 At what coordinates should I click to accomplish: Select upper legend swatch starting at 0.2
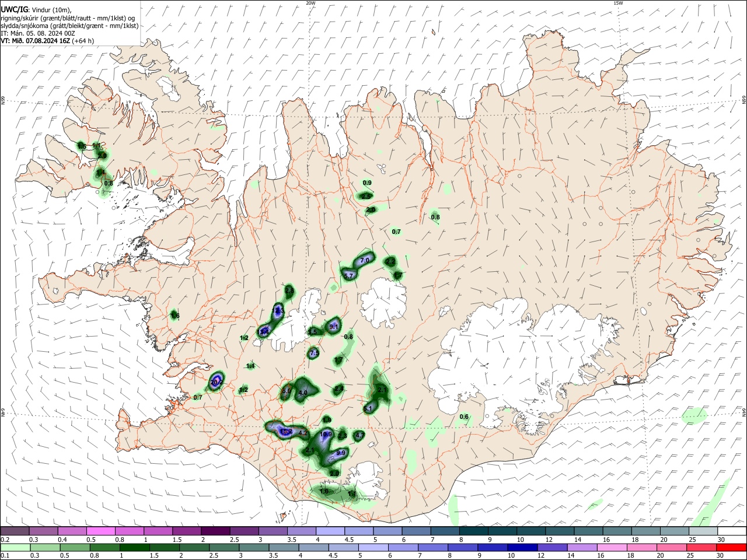(x=15, y=531)
